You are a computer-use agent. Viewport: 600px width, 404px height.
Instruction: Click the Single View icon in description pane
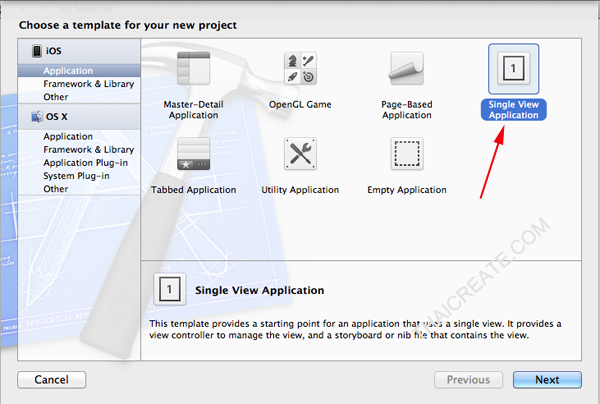click(x=170, y=289)
